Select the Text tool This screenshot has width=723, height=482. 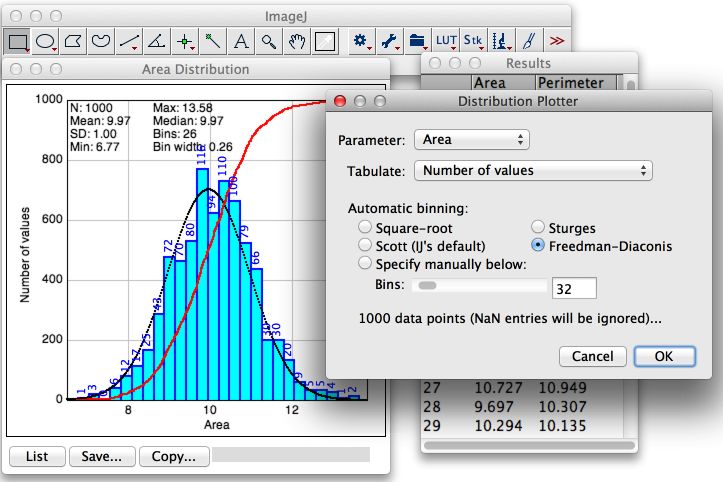(241, 42)
